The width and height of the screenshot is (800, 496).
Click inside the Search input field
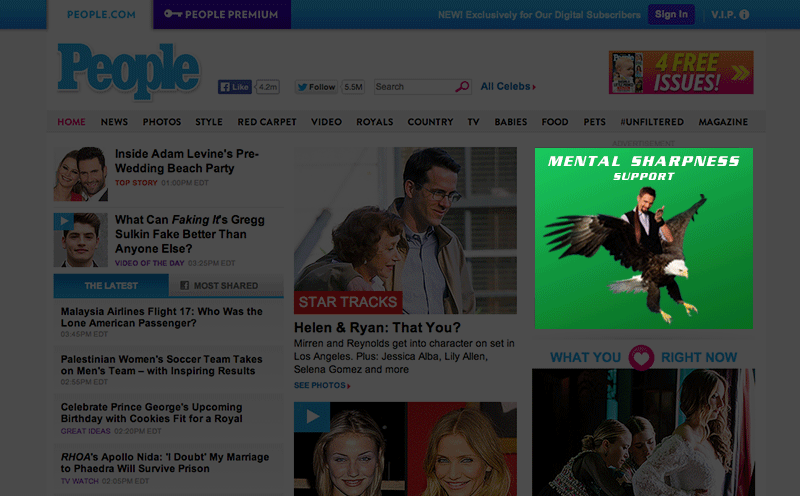coord(414,87)
